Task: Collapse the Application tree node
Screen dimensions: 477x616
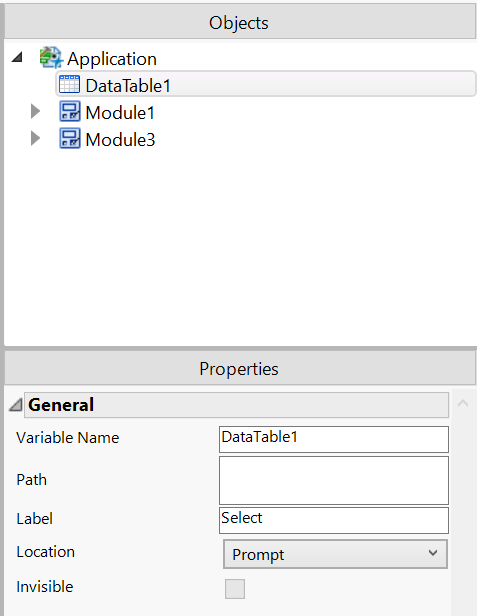Action: tap(17, 58)
